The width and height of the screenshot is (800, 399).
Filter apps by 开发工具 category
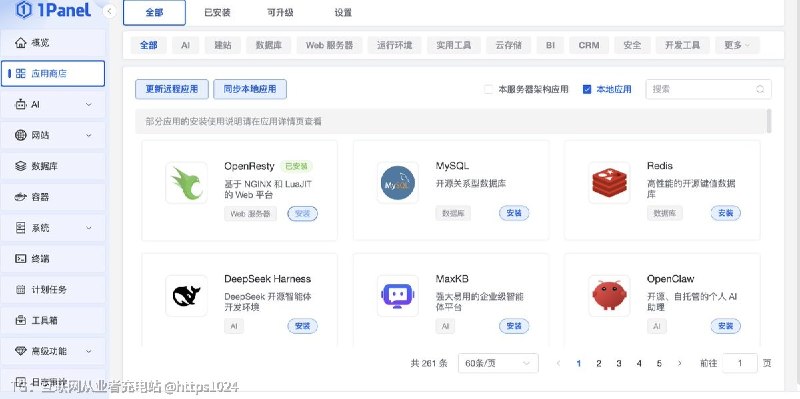682,45
